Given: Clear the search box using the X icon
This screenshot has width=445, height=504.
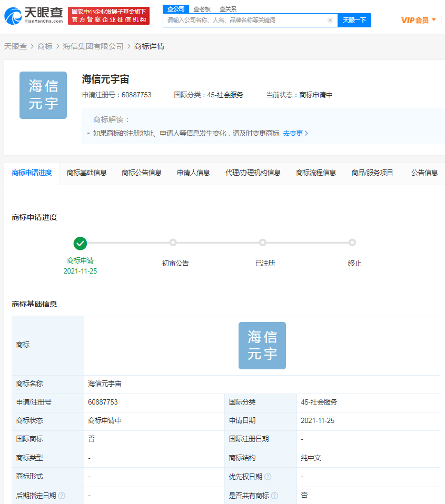Looking at the screenshot, I should pyautogui.click(x=330, y=20).
